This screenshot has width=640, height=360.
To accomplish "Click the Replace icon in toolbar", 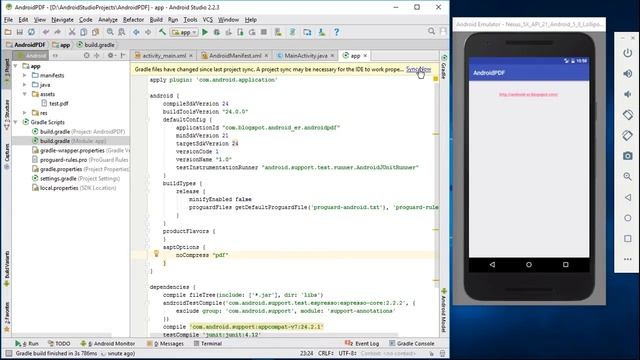I will 122,32.
